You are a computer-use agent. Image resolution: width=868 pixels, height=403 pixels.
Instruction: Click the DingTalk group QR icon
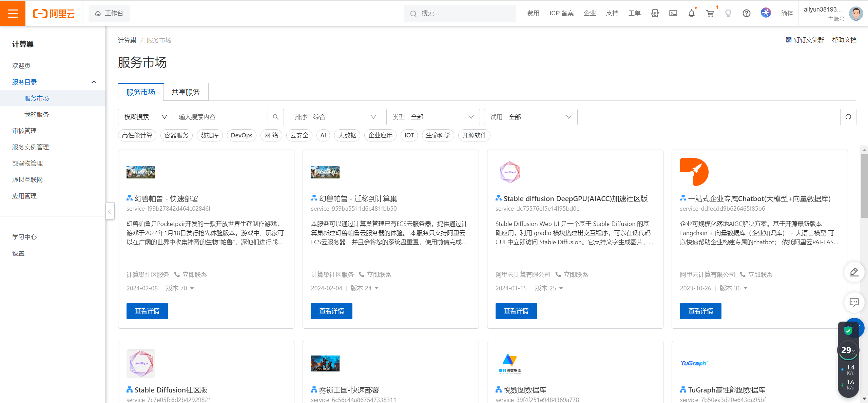tap(789, 40)
